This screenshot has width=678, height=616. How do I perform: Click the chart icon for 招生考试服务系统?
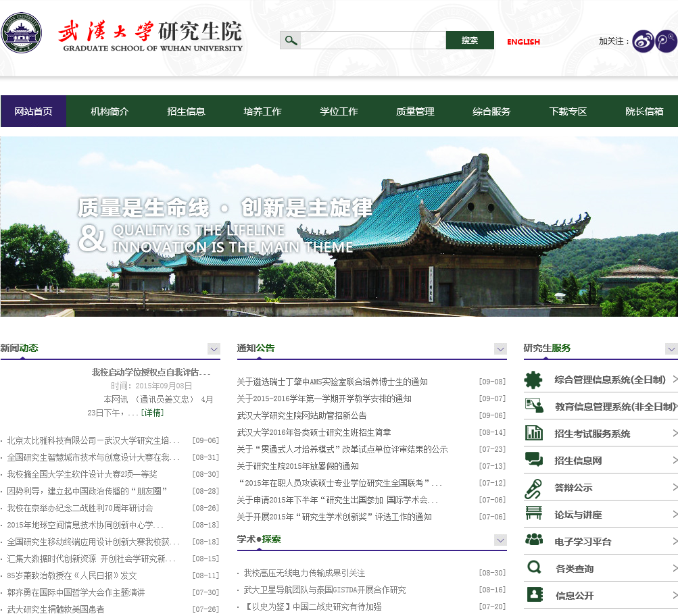pyautogui.click(x=534, y=433)
